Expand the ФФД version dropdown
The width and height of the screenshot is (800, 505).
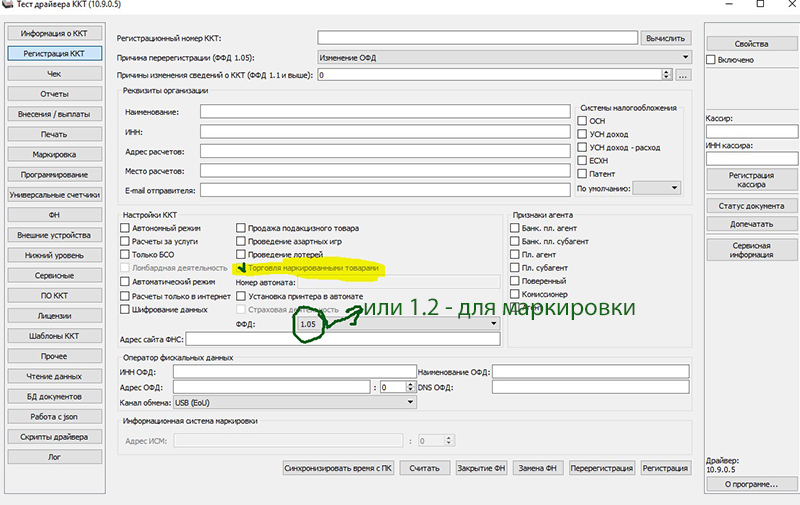point(493,324)
